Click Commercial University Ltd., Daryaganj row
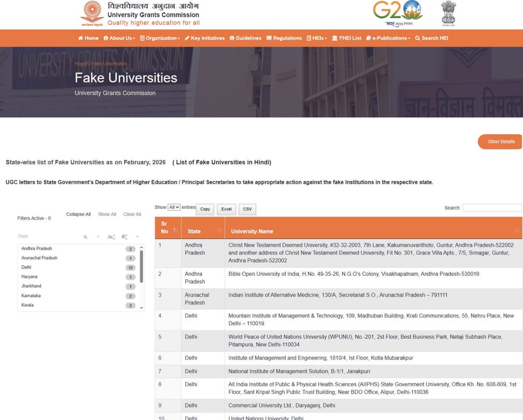Viewport: 523px width, 420px height. pyautogui.click(x=338, y=406)
